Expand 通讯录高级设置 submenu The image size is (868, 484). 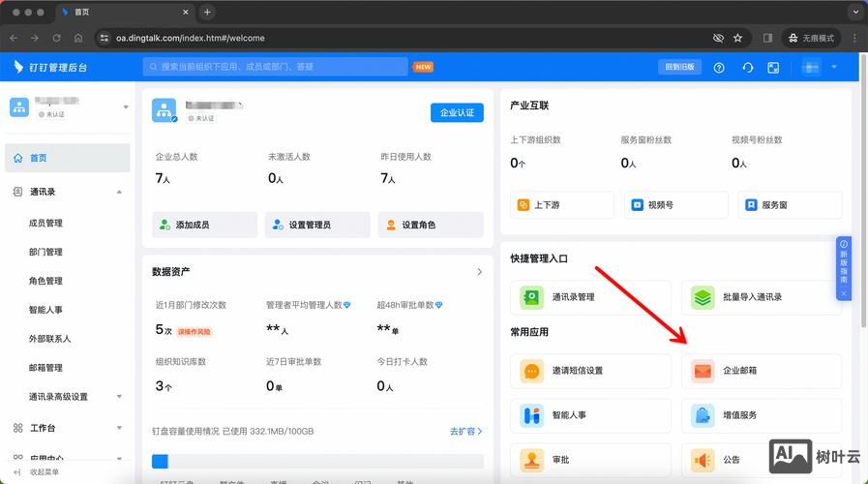(x=119, y=397)
